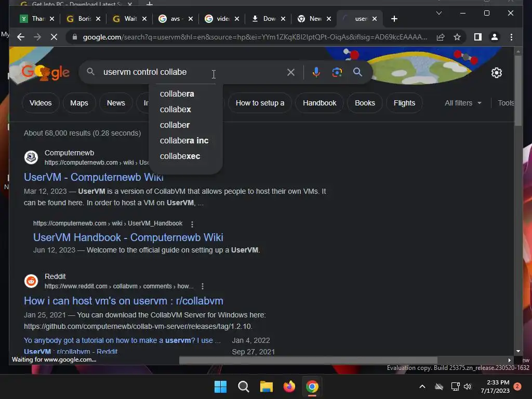Open volume control in tray
This screenshot has width=532, height=399.
[x=468, y=387]
